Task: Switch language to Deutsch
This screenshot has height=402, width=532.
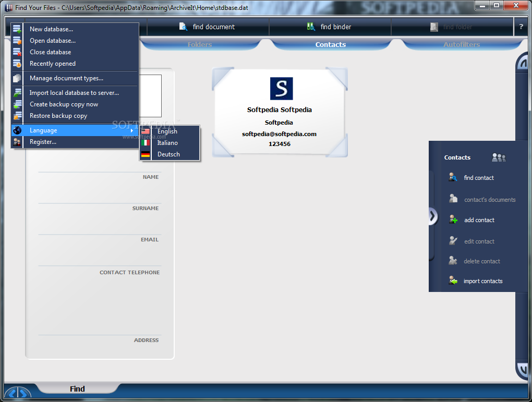Action: pyautogui.click(x=170, y=154)
